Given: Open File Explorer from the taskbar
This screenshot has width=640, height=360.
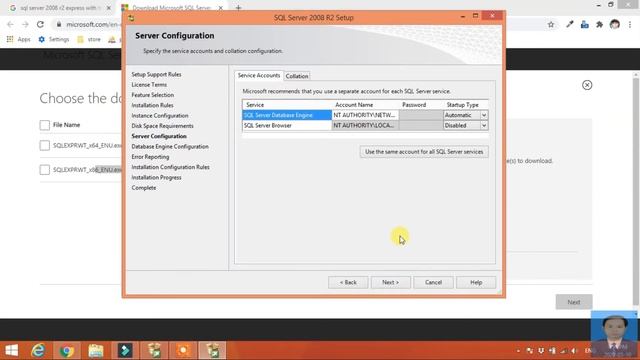Looking at the screenshot, I should (x=96, y=350).
